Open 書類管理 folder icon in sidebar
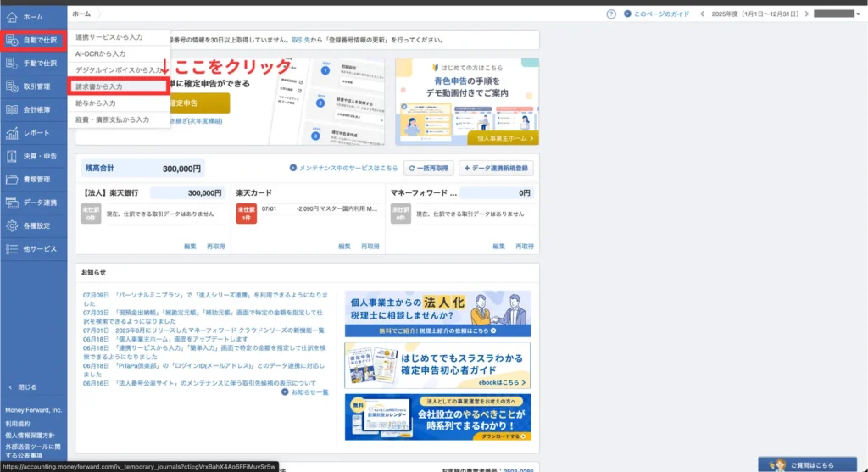This screenshot has width=868, height=472. [x=12, y=180]
